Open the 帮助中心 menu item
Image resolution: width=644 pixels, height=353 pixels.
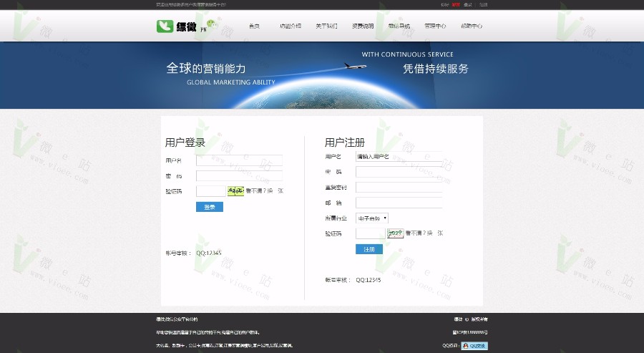(x=471, y=26)
